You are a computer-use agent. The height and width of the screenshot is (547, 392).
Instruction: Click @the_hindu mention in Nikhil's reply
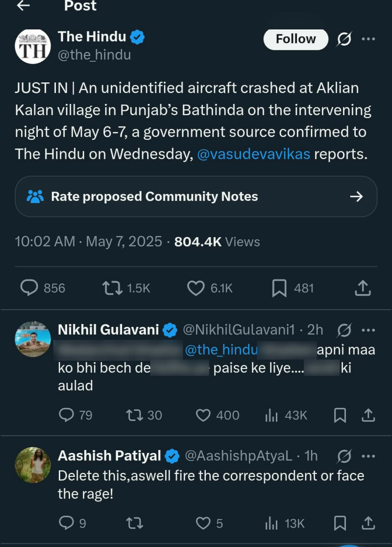[x=220, y=350]
